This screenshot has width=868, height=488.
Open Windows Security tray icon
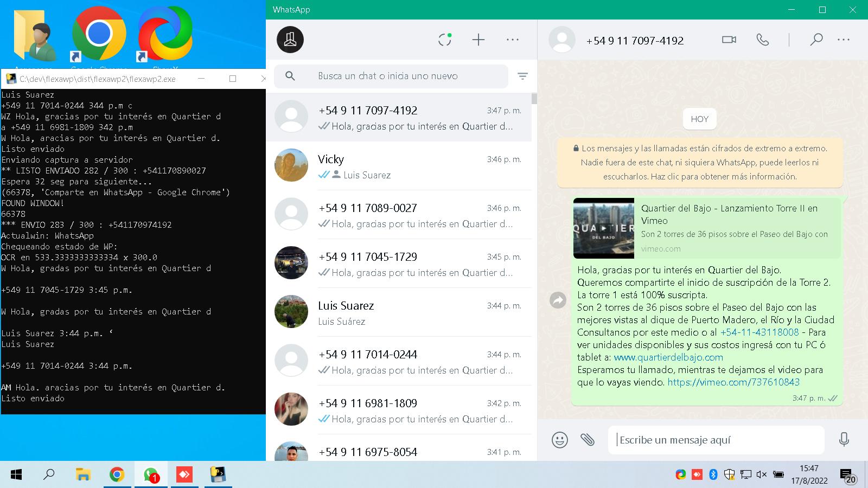pos(729,475)
